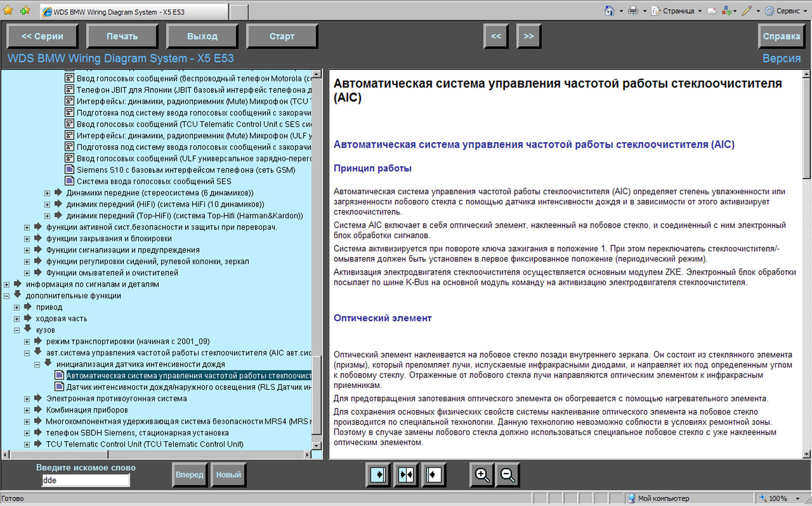This screenshot has height=506, width=812.
Task: Click the favorites star icon
Action: (8, 11)
